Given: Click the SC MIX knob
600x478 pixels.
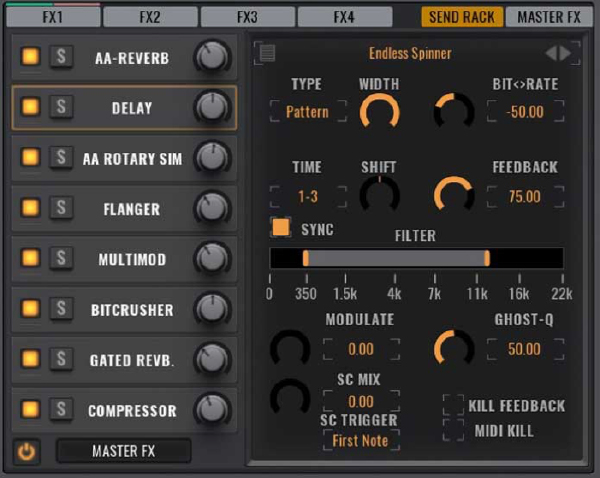Looking at the screenshot, I should pyautogui.click(x=290, y=398).
